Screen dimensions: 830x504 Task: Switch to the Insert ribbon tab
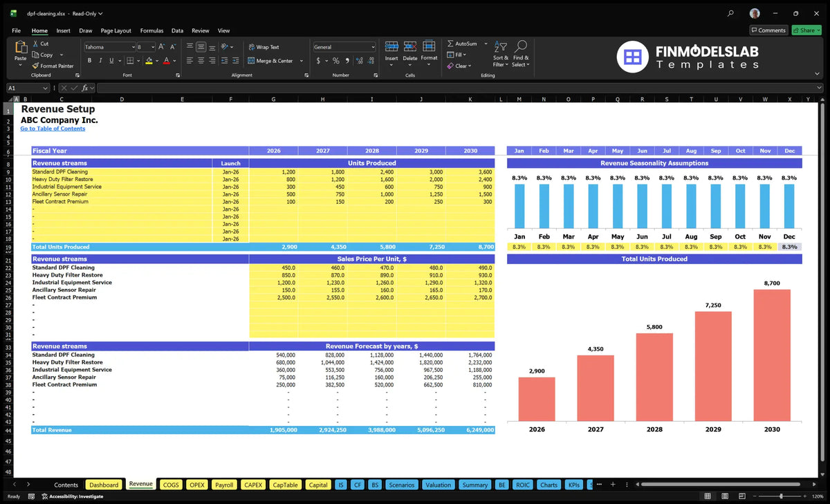pos(63,30)
